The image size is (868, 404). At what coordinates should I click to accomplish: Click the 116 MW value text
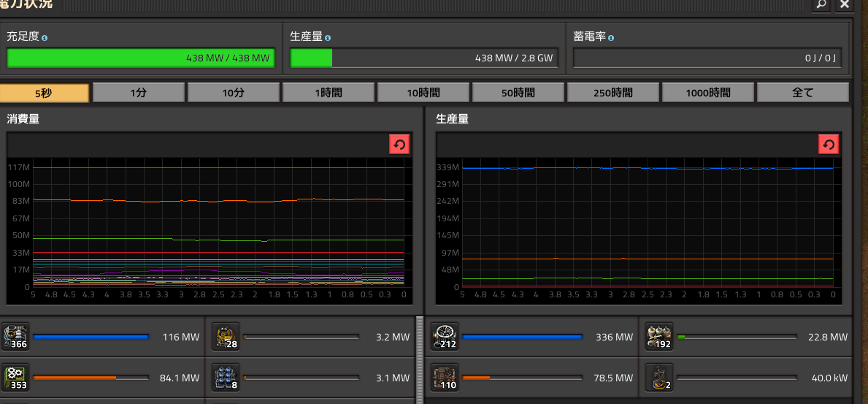pos(180,337)
